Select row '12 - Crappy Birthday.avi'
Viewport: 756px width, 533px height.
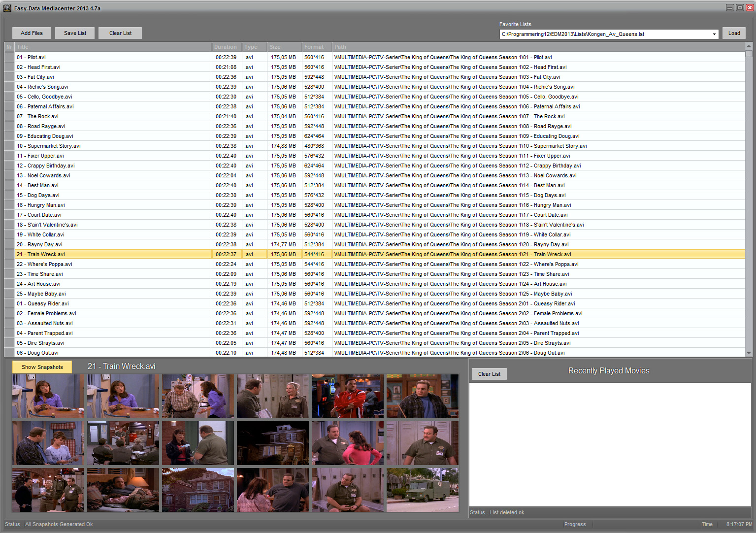pyautogui.click(x=375, y=166)
